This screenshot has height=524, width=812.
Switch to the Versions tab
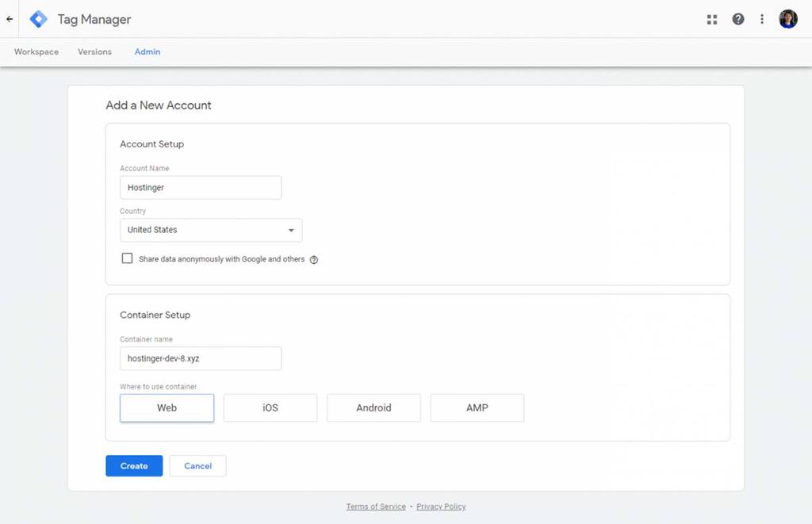pos(94,52)
